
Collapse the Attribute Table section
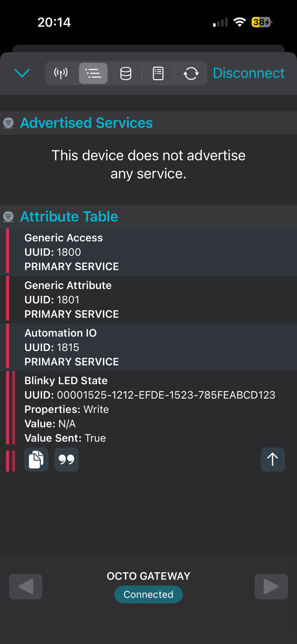coord(9,216)
